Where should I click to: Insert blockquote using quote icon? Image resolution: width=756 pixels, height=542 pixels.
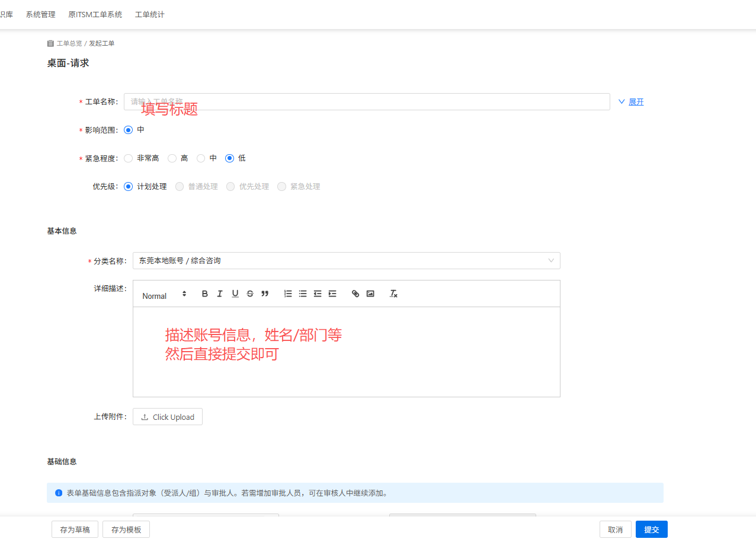tap(265, 294)
